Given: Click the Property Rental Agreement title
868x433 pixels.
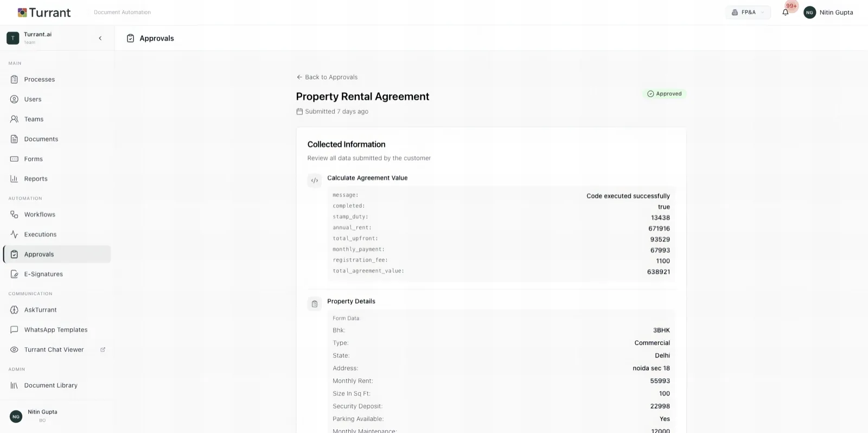Looking at the screenshot, I should [362, 97].
